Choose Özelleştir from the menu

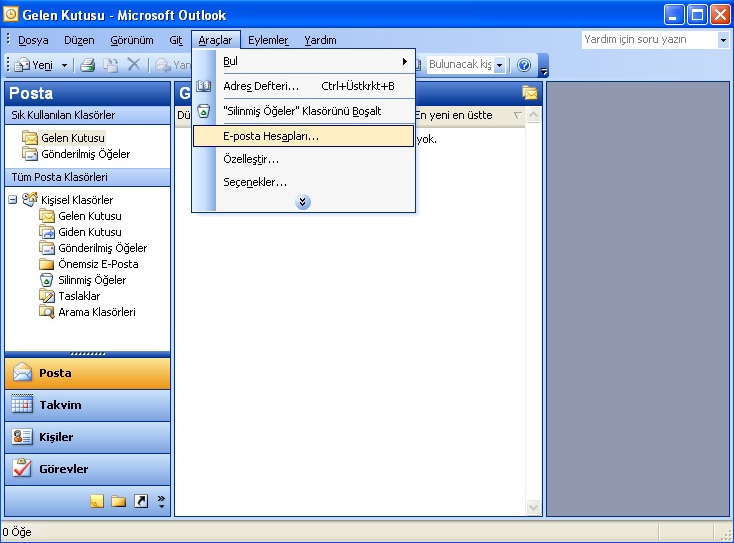point(304,159)
